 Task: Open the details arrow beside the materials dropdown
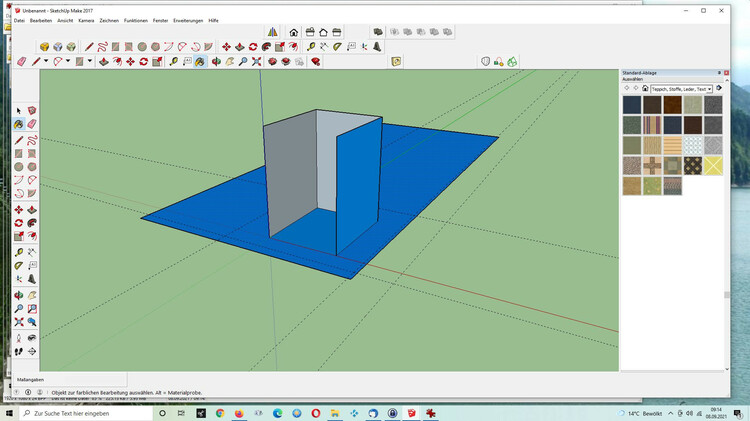tap(717, 88)
